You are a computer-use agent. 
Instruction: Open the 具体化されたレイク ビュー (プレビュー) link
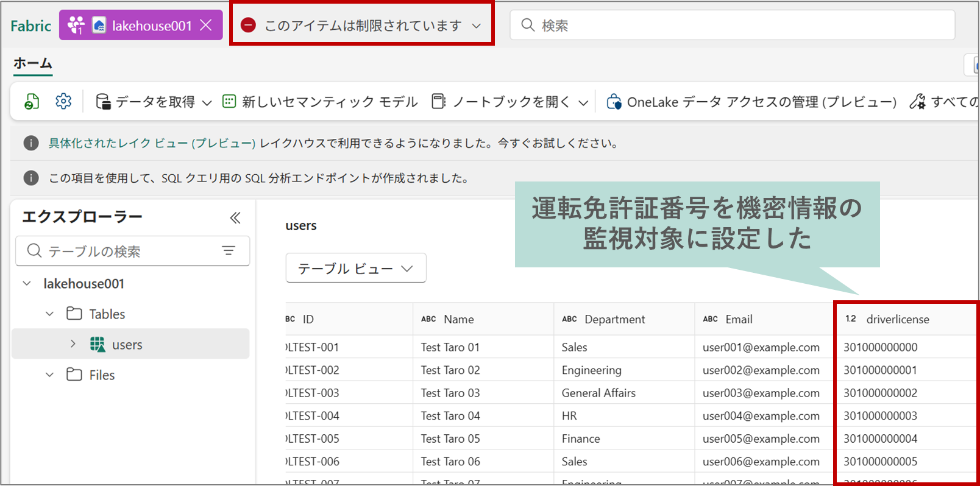coord(152,143)
